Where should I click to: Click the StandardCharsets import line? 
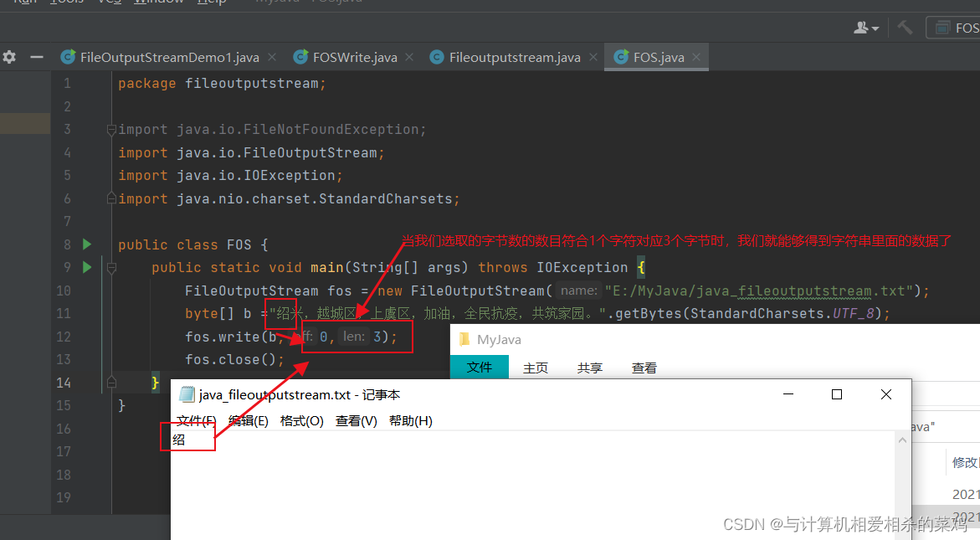pyautogui.click(x=289, y=198)
